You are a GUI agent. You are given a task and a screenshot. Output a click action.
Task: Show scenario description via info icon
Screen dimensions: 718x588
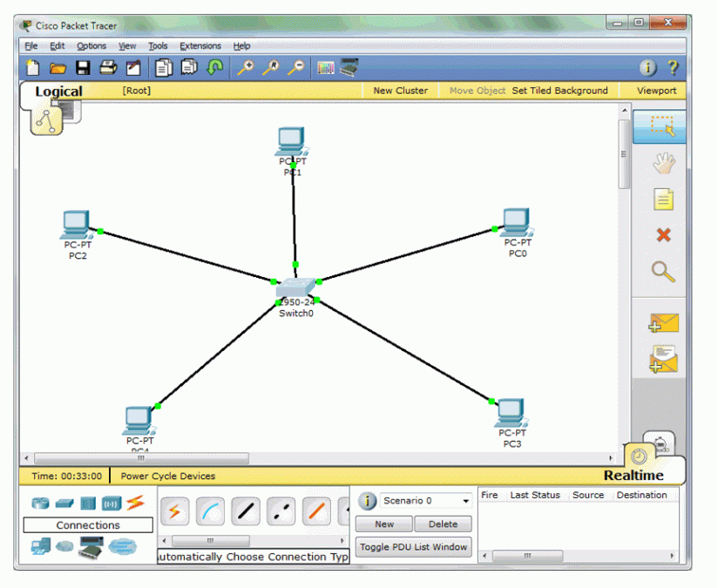[x=367, y=501]
